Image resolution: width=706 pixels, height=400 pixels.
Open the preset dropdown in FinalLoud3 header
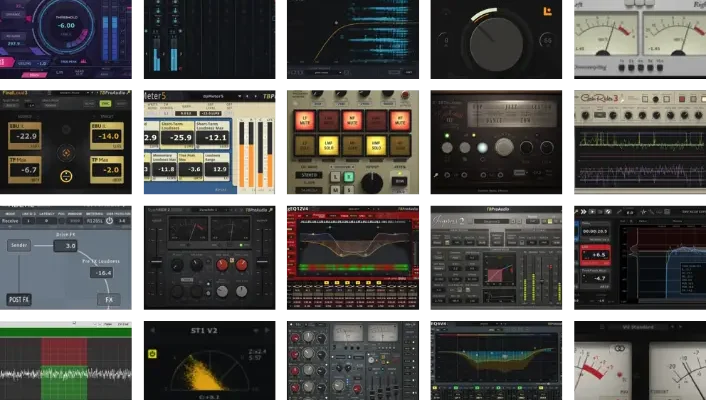(x=70, y=92)
